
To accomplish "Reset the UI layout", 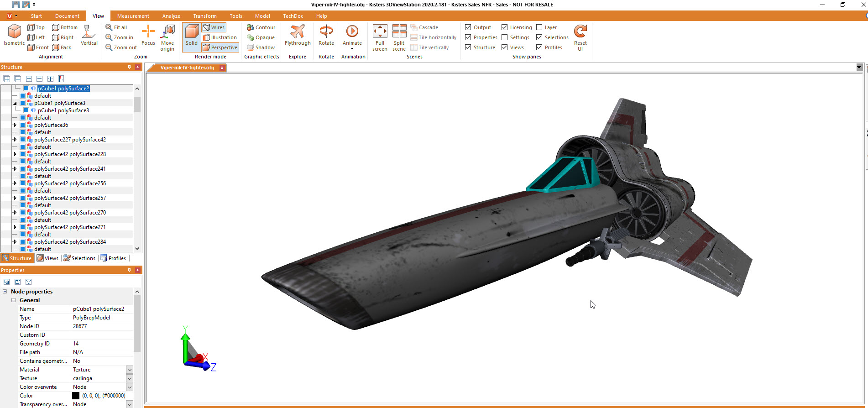I will point(580,38).
